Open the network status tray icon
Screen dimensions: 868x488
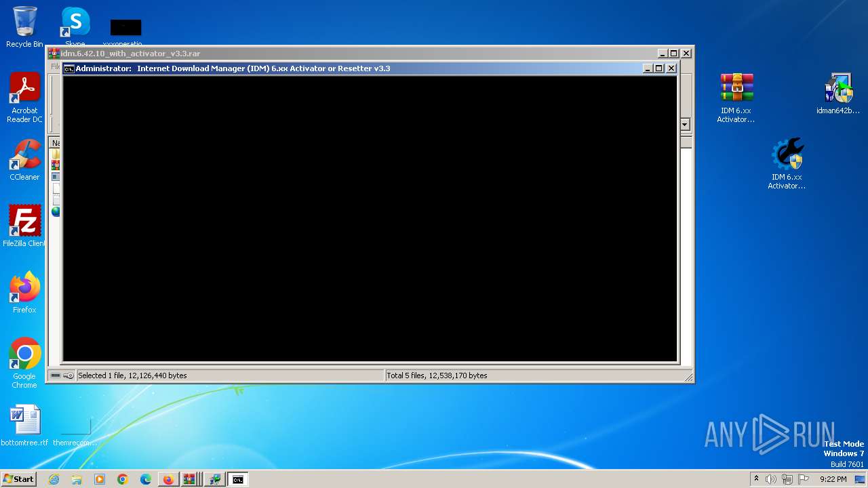787,479
